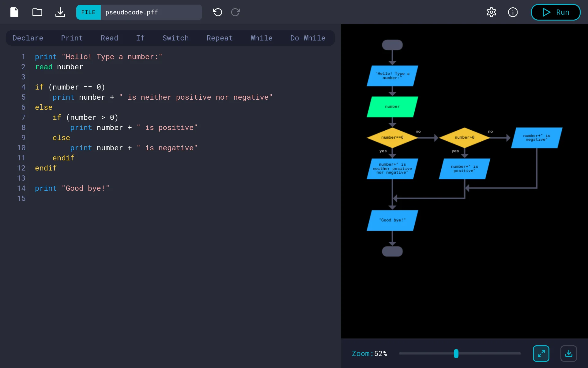Image resolution: width=588 pixels, height=368 pixels.
Task: Click the flowchart end terminal node
Action: 392,251
